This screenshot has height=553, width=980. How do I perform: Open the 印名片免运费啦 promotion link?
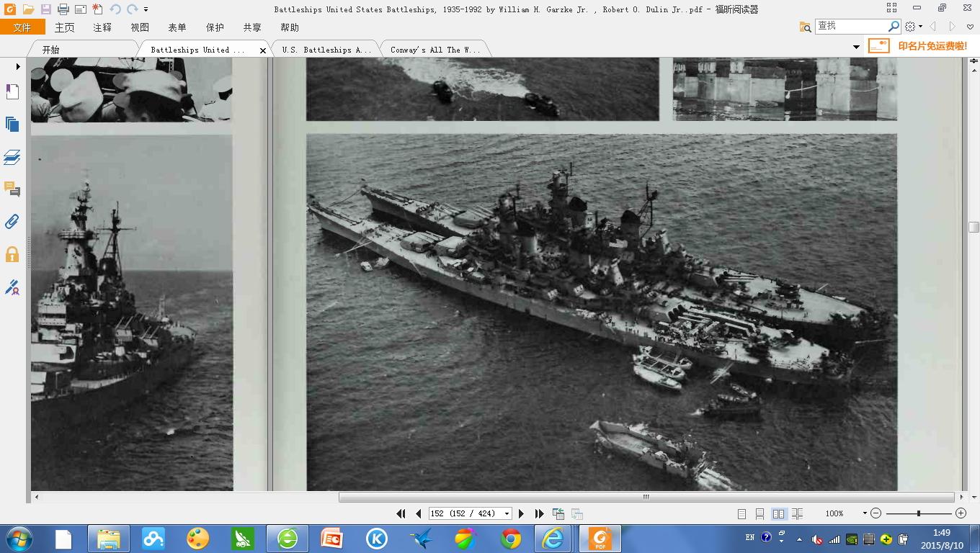[932, 46]
